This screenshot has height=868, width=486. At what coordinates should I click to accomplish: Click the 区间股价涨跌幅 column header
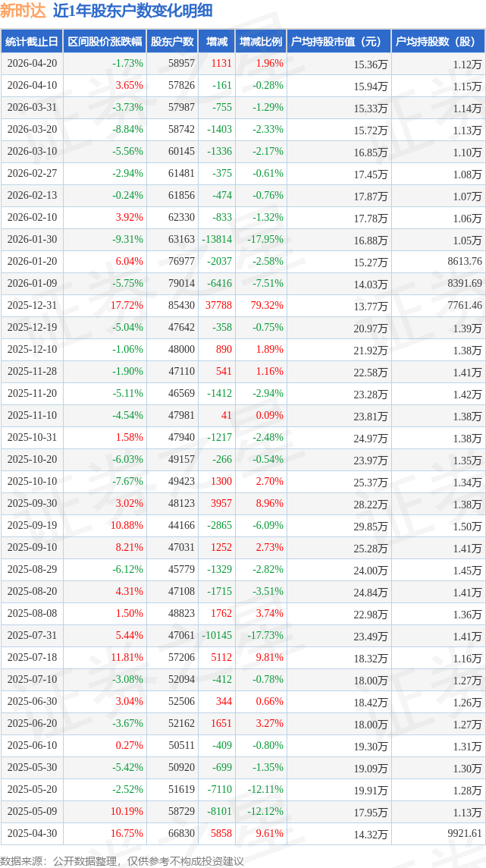(105, 42)
